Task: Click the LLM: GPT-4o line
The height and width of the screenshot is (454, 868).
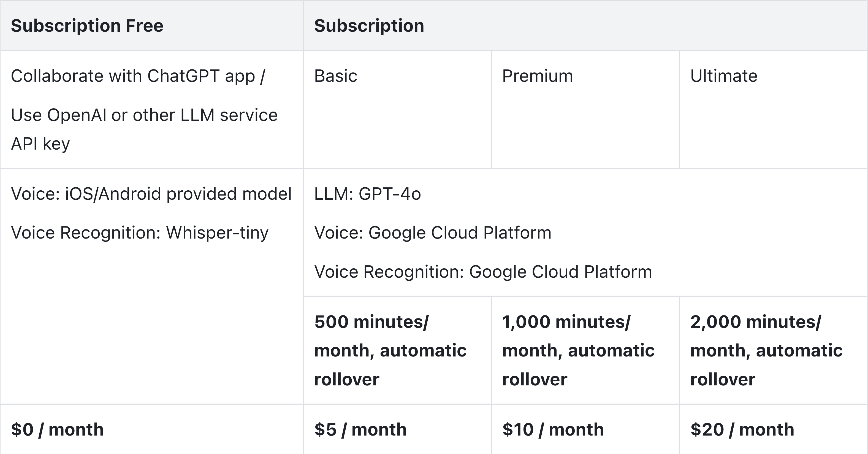Action: point(368,194)
